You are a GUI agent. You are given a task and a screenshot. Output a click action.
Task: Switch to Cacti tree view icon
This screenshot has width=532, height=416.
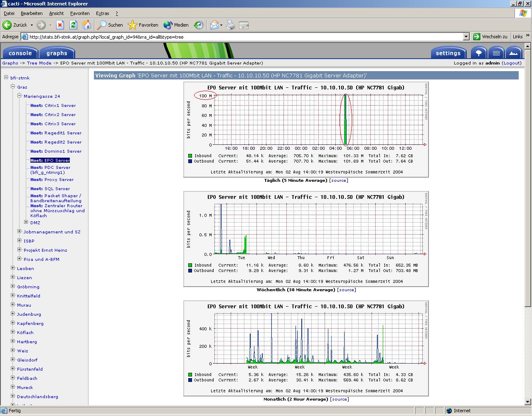coord(479,53)
